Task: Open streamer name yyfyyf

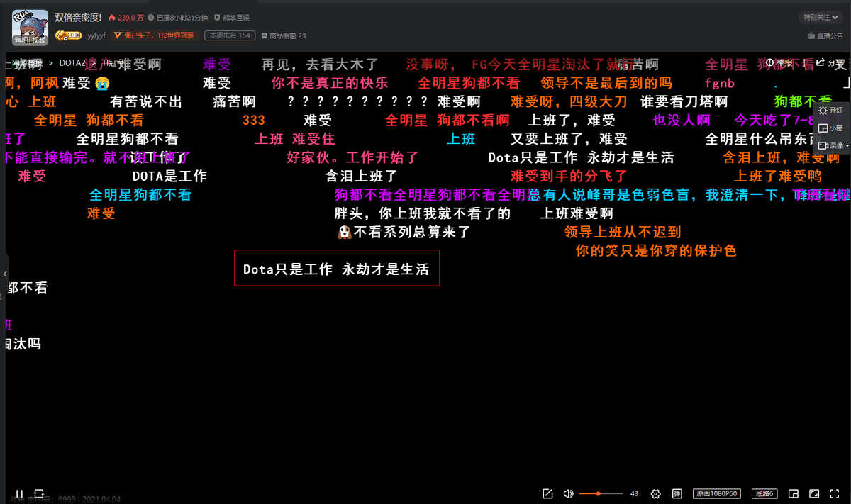Action: pos(96,35)
